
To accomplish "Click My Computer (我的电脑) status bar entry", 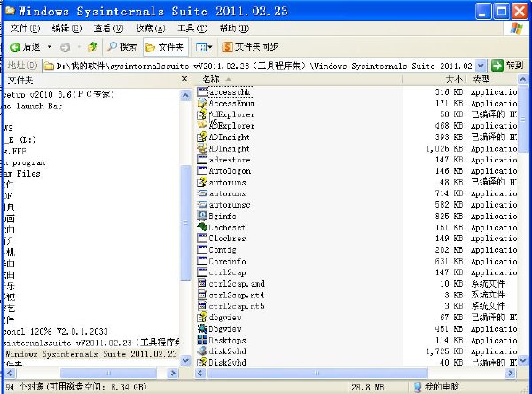I will 437,387.
